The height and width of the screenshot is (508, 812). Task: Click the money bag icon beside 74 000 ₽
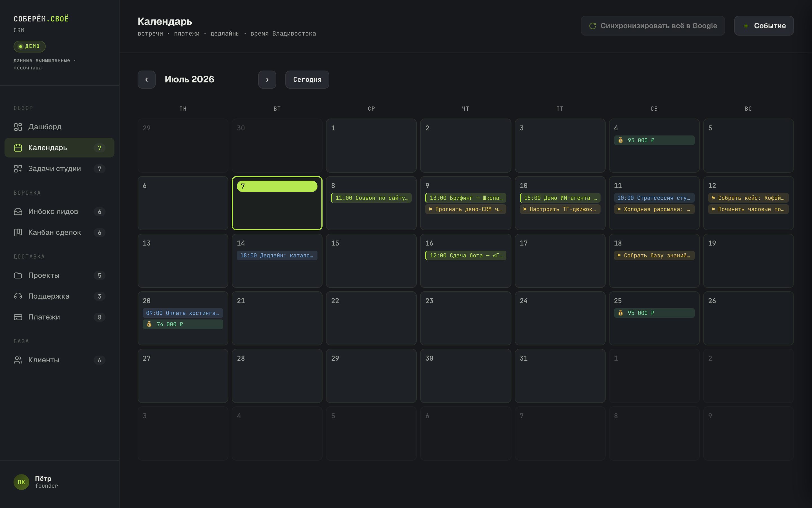pos(149,324)
